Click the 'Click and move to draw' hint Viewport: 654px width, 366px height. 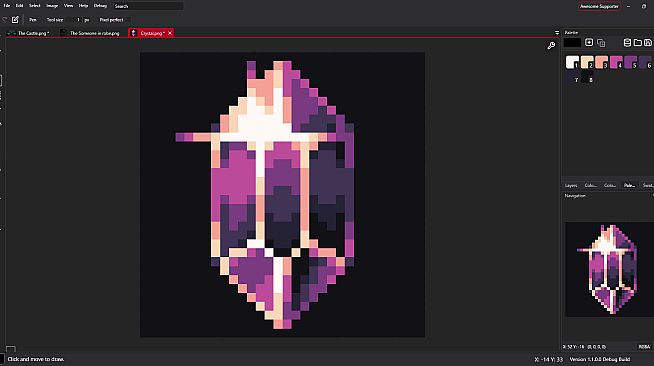click(x=36, y=359)
